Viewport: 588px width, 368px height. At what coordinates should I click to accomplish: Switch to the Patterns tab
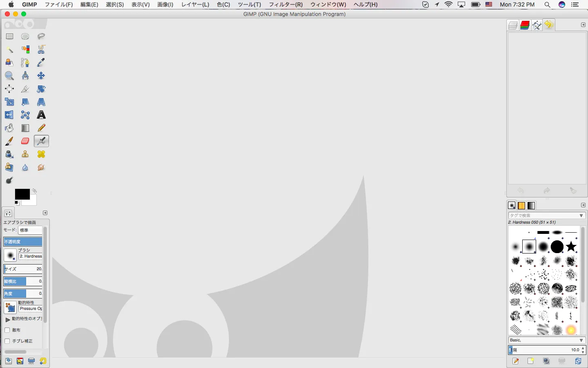click(521, 206)
